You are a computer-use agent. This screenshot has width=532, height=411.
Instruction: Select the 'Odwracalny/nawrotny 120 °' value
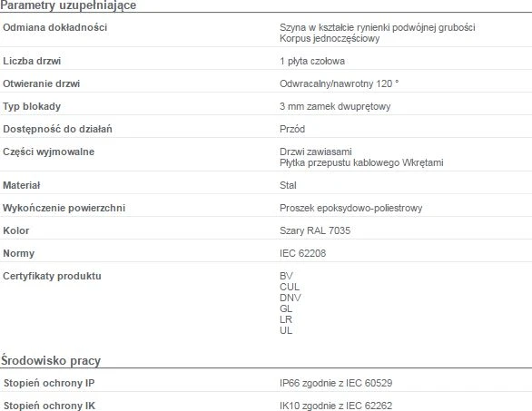339,83
